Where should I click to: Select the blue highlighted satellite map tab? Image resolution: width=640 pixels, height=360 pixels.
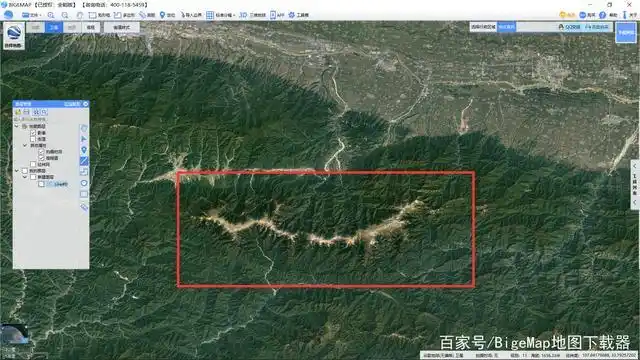pyautogui.click(x=54, y=27)
